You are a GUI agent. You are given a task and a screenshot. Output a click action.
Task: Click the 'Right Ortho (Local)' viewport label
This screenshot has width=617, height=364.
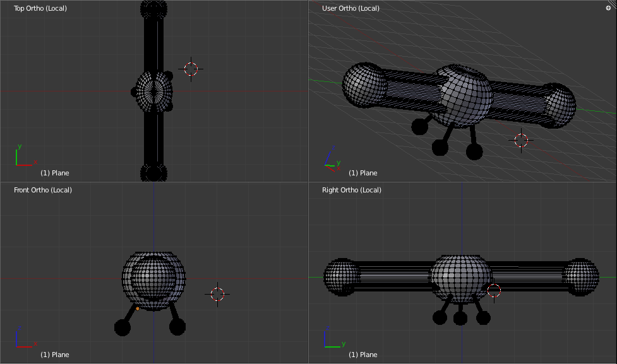pyautogui.click(x=352, y=190)
